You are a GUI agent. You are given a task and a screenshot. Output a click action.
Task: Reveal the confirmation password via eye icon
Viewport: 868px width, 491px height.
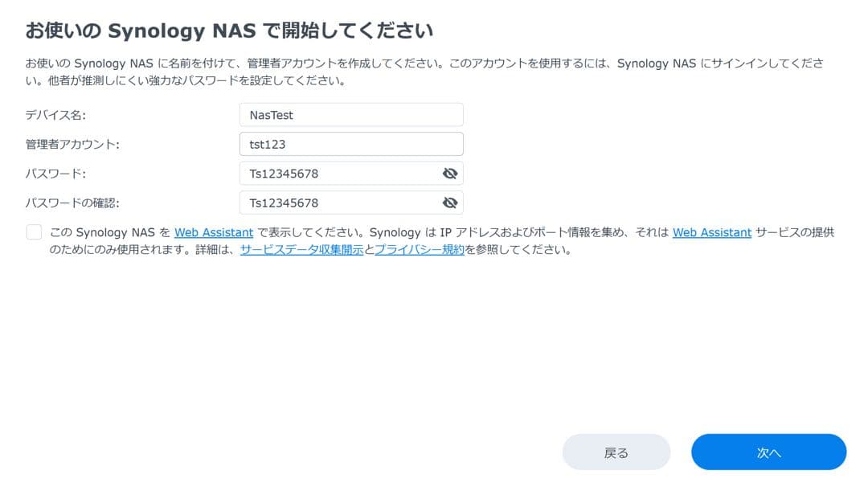(x=450, y=203)
